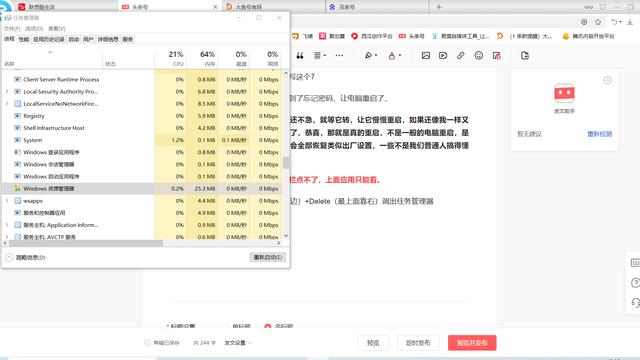This screenshot has width=640, height=360.
Task: Select the selected red title radio option
Action: coord(268,326)
